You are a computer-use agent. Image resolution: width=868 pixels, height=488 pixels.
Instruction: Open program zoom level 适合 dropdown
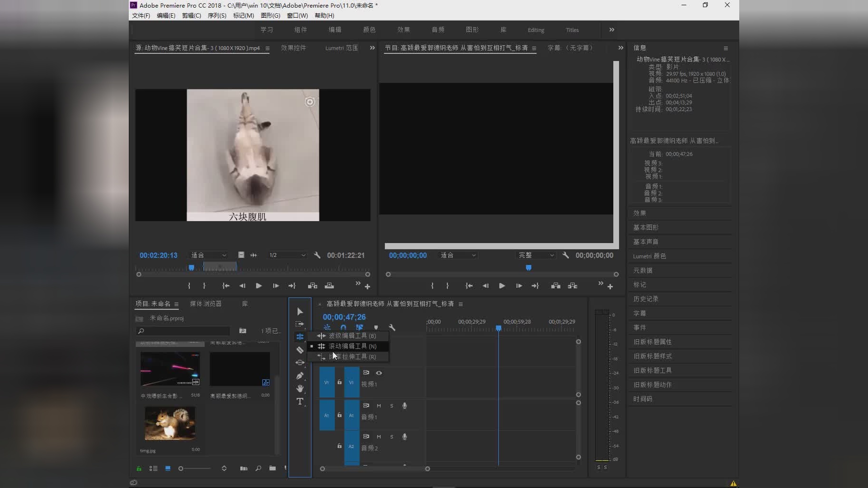pos(458,255)
